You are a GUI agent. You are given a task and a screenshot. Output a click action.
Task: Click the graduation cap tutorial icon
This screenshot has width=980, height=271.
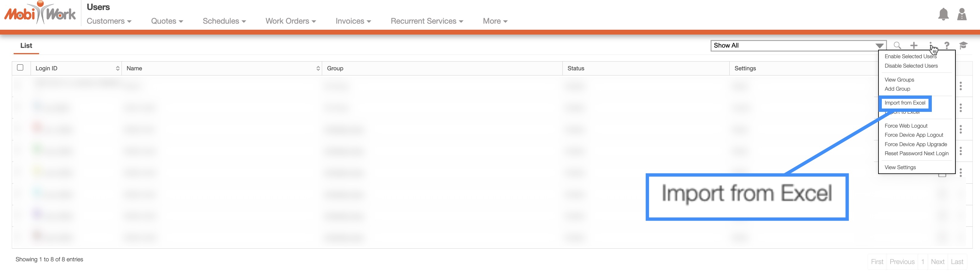coord(963,45)
